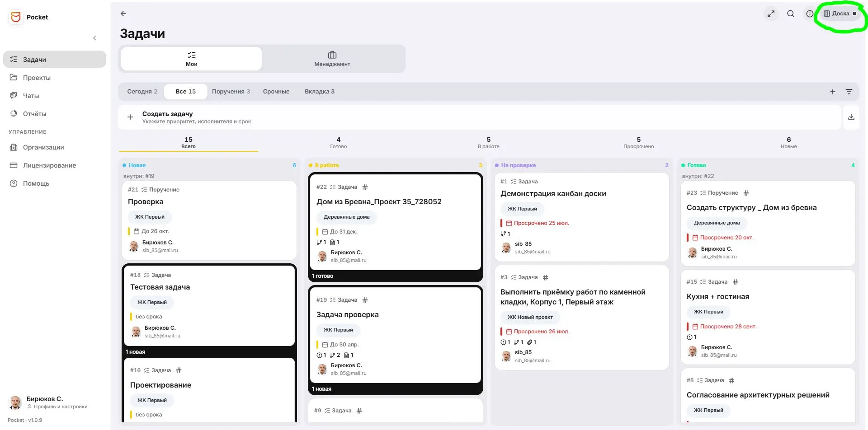Click hashtag icon on task #3
Screen dimensions: 868x430
[x=545, y=277]
